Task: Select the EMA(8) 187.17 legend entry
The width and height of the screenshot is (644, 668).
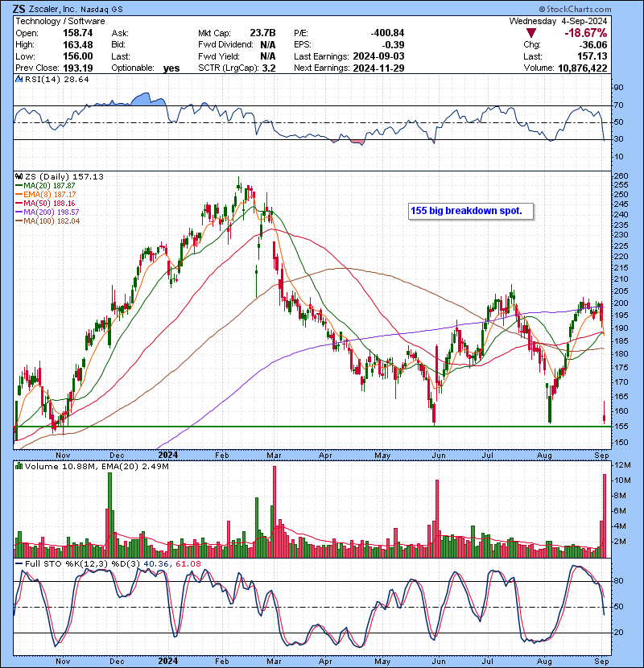Action: (46, 194)
